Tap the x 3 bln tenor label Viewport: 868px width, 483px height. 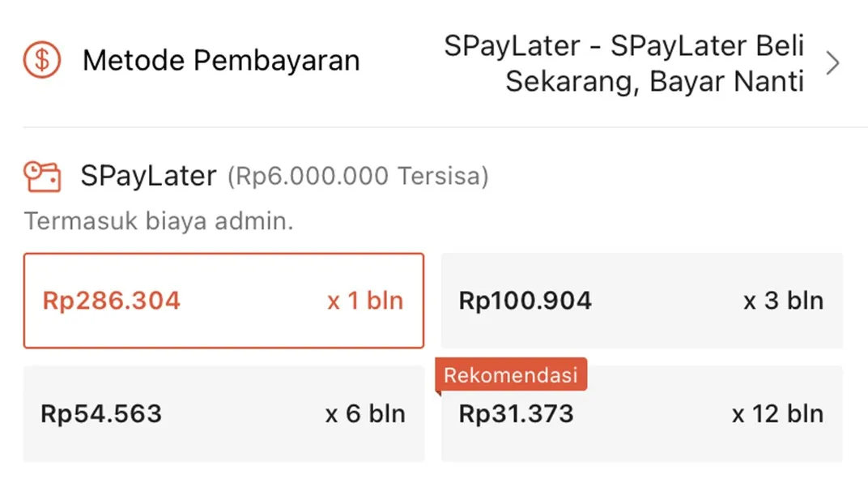click(x=783, y=301)
